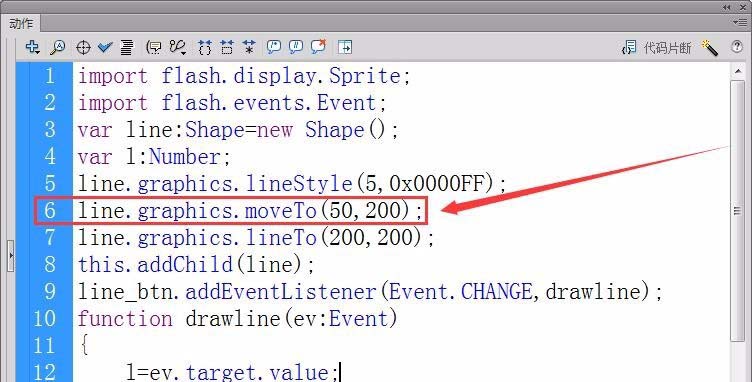The image size is (752, 382).
Task: Show or hide the toolbox panel icon
Action: tap(345, 47)
